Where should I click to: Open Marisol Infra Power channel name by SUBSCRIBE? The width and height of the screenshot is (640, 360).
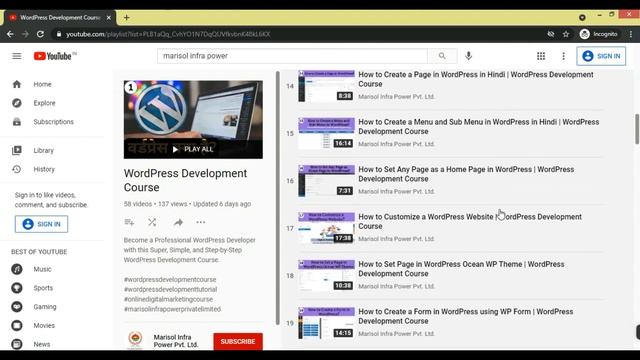pyautogui.click(x=176, y=341)
